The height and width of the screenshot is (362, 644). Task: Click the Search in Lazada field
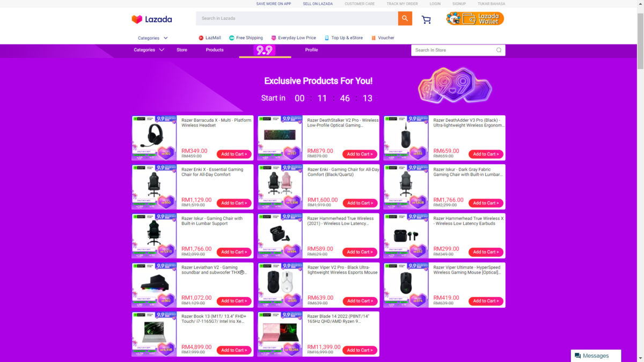tap(297, 18)
